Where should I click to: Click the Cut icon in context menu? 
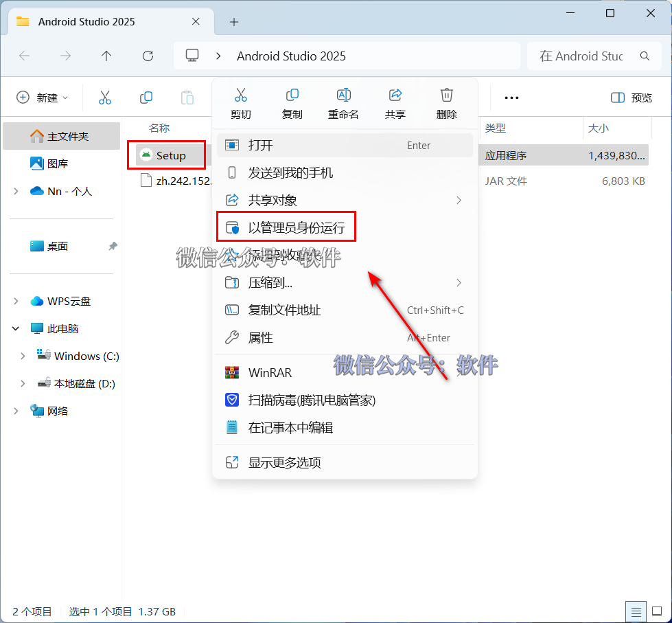click(240, 95)
